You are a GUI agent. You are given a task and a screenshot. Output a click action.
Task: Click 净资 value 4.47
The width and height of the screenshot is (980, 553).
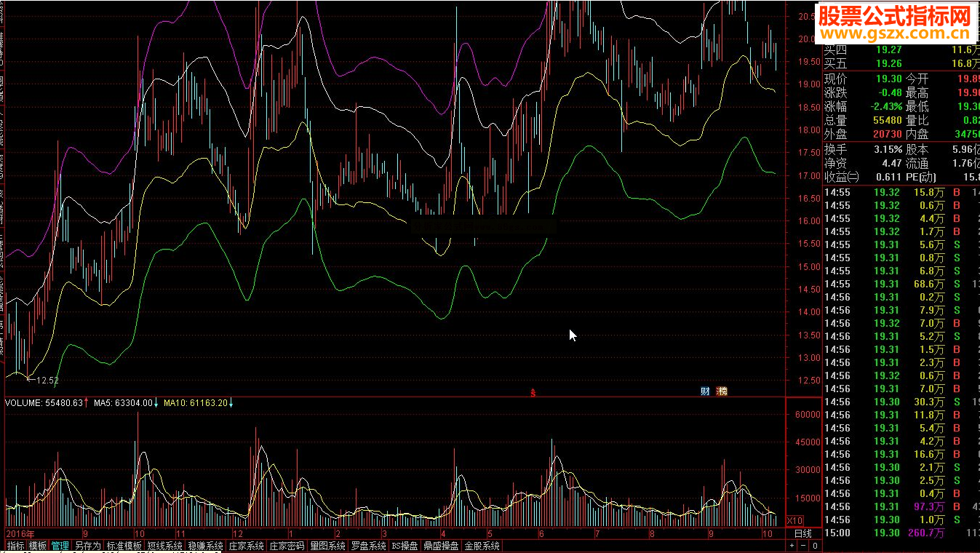click(892, 163)
